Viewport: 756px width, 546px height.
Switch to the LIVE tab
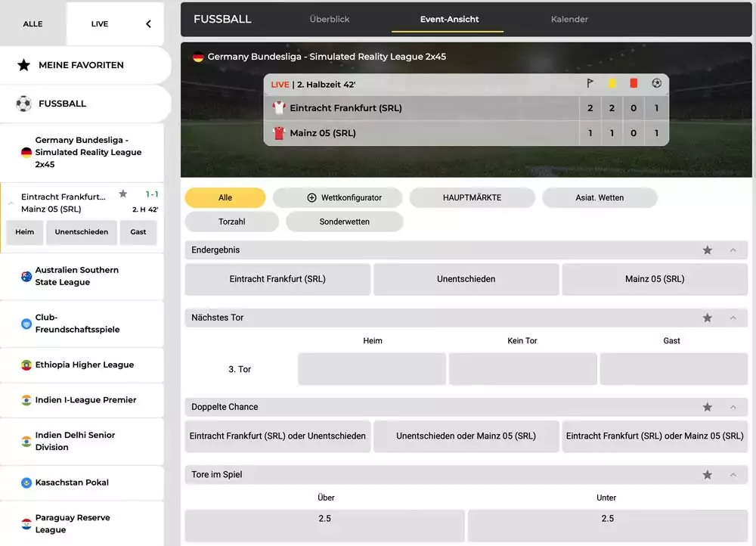(100, 23)
